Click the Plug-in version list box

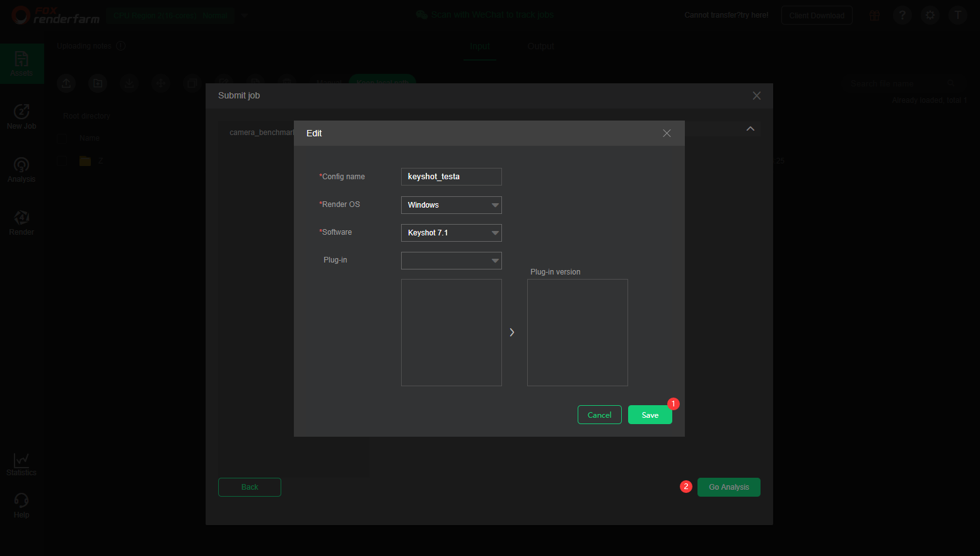pyautogui.click(x=578, y=333)
